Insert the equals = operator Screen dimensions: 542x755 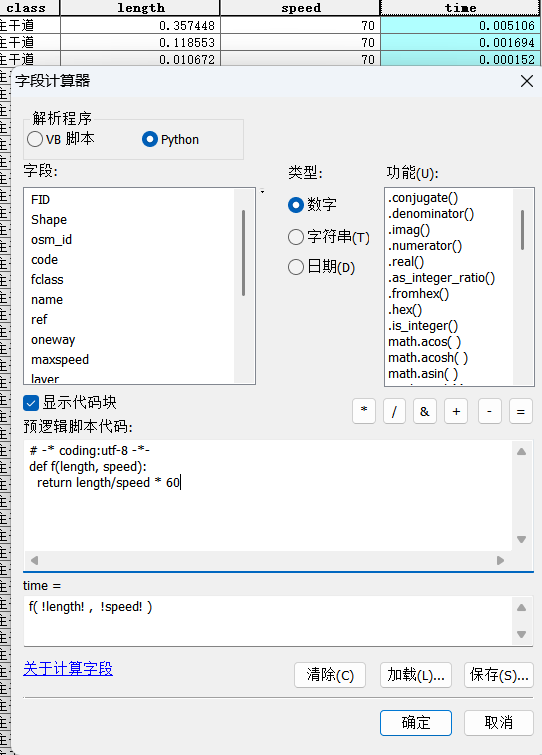[x=520, y=411]
